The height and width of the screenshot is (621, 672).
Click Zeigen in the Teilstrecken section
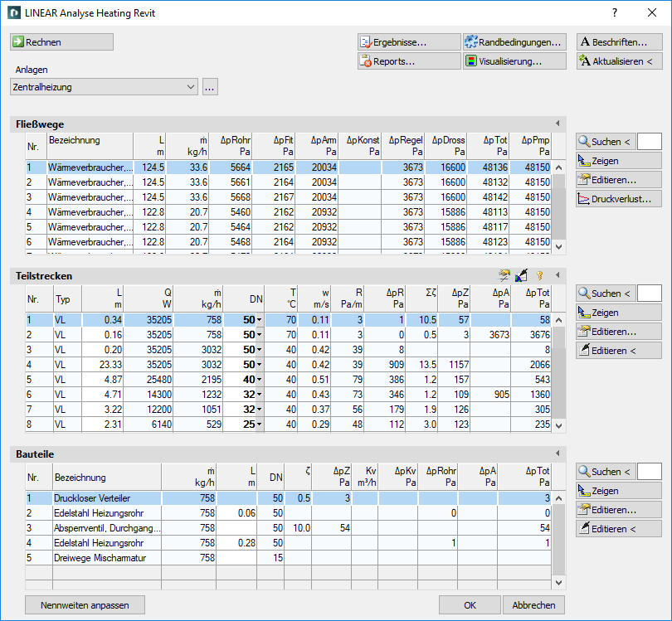tap(619, 313)
